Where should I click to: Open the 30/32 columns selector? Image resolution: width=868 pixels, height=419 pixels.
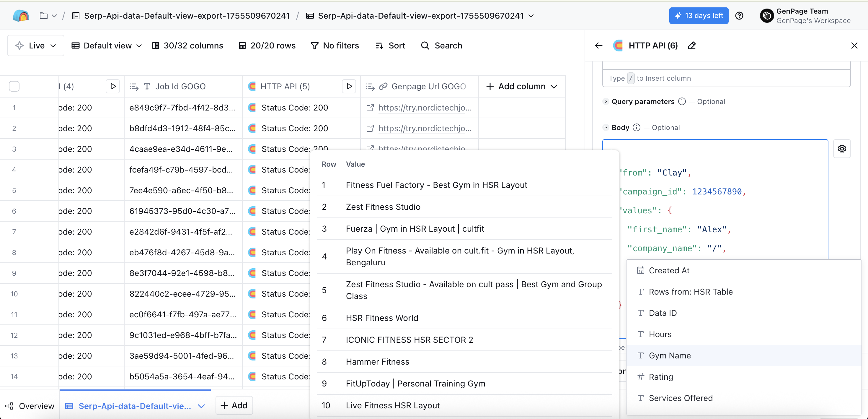pos(187,46)
